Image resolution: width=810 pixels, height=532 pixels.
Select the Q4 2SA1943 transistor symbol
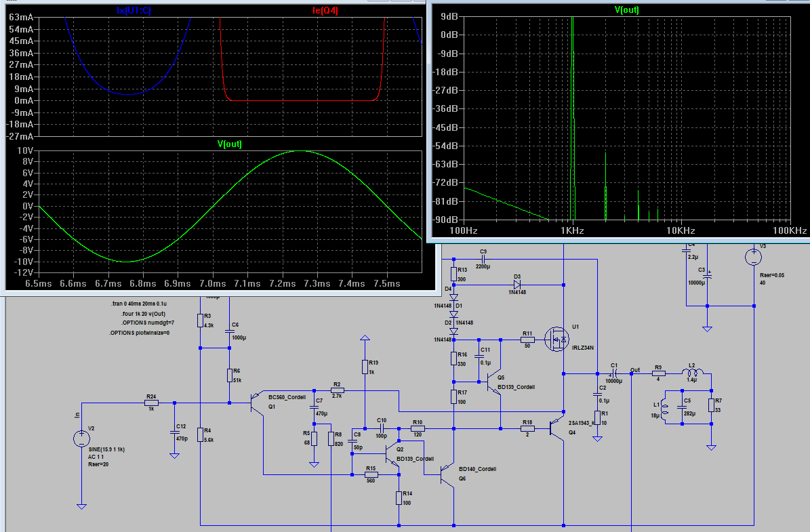557,429
